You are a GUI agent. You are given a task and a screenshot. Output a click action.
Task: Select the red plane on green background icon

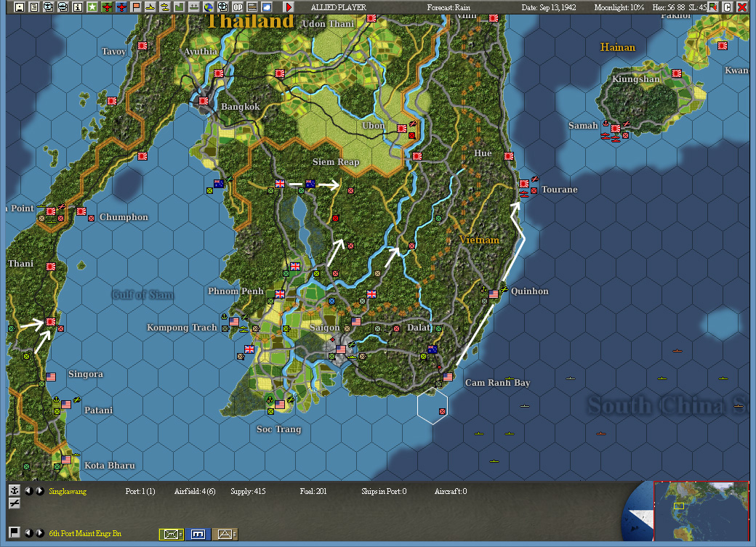(107, 7)
